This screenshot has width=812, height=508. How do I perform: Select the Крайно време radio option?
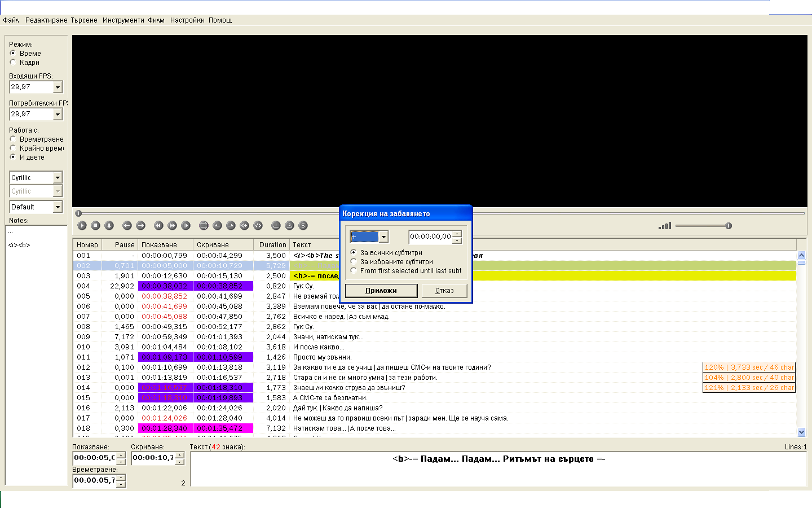click(13, 148)
